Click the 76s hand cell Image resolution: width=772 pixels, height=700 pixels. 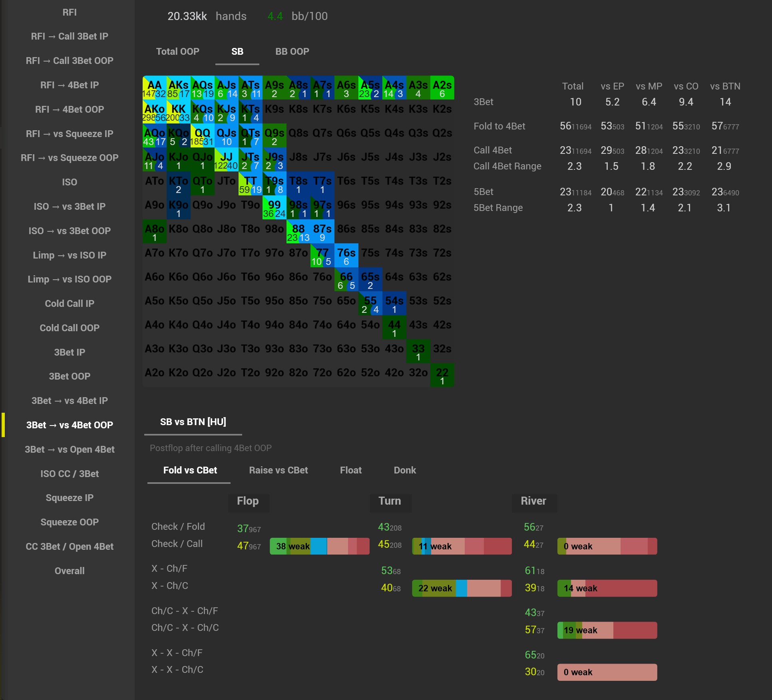(x=346, y=256)
